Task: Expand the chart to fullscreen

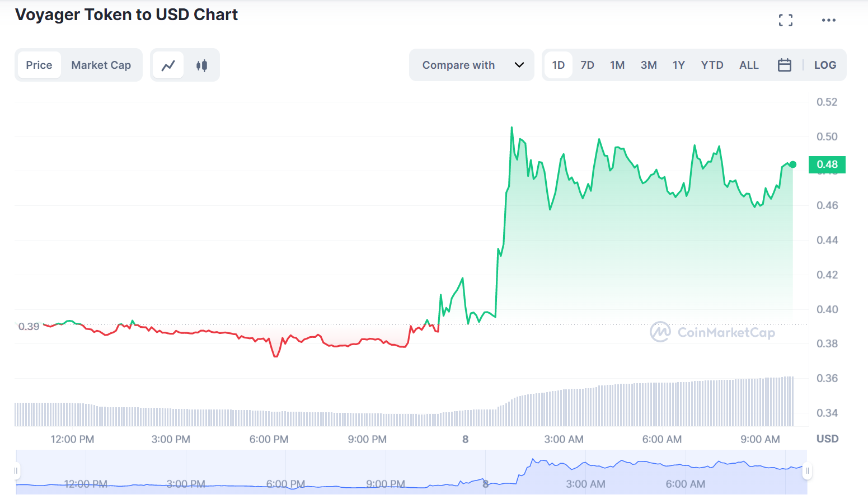Action: 785,20
